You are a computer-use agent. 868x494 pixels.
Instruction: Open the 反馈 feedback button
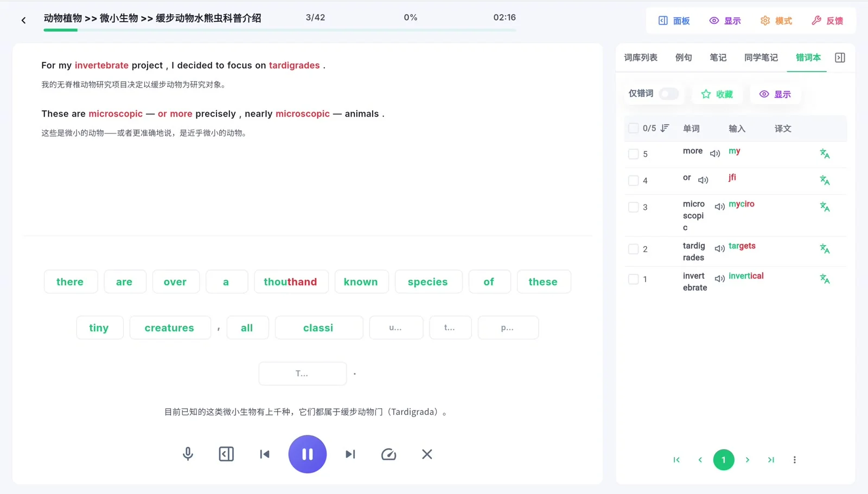click(827, 21)
